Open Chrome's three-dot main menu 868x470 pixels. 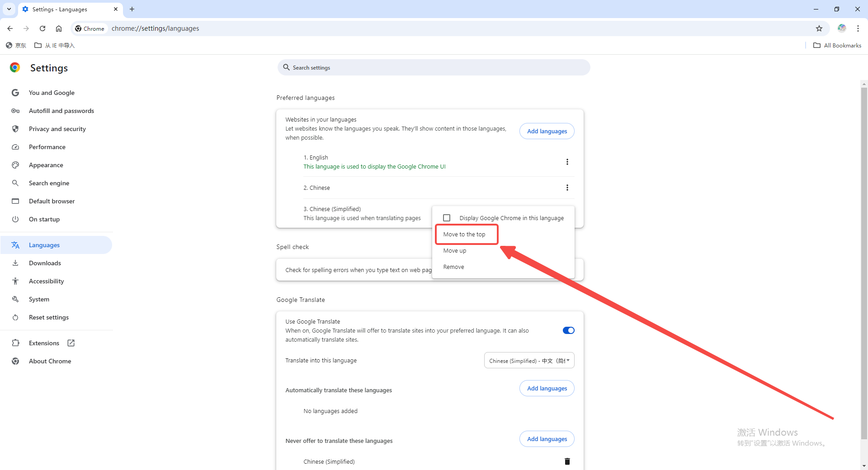[x=858, y=28]
